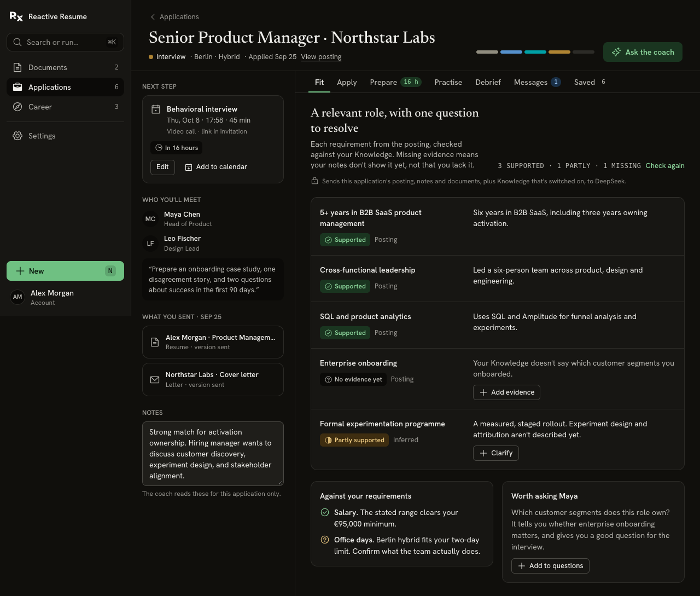Viewport: 700px width, 596px height.
Task: Focus the Search or run field
Action: (65, 42)
